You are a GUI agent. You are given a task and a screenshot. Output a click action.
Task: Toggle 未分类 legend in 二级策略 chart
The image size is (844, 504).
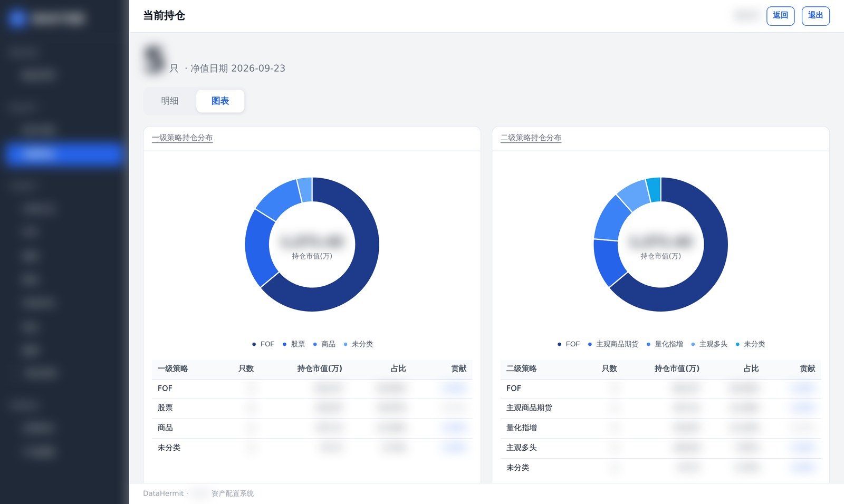[750, 344]
